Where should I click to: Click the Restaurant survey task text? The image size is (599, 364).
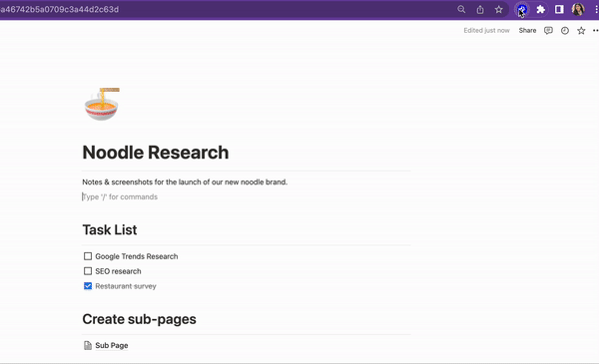pyautogui.click(x=126, y=286)
